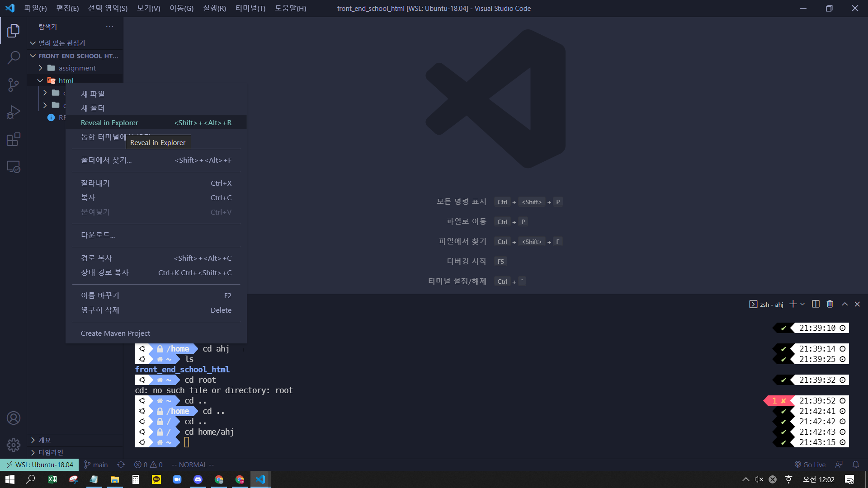Open Remote Explorer icon in activity bar
Viewport: 868px width, 488px height.
[14, 167]
